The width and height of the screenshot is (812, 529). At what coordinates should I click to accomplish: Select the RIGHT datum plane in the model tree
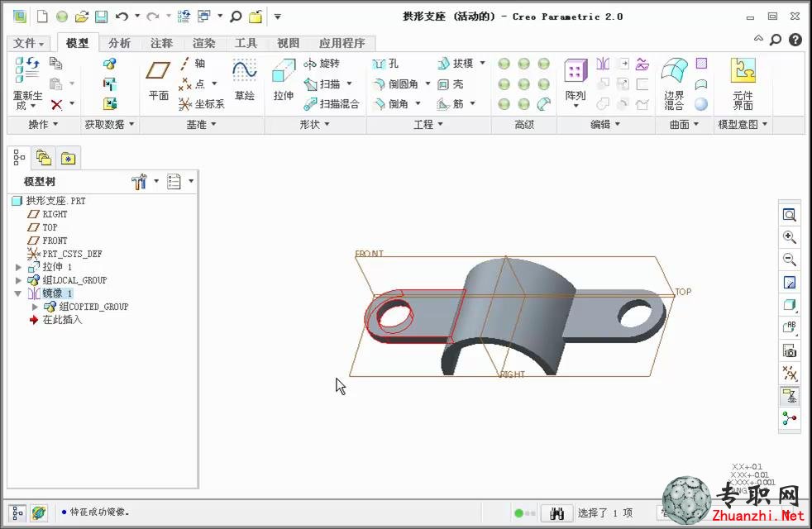(48, 214)
